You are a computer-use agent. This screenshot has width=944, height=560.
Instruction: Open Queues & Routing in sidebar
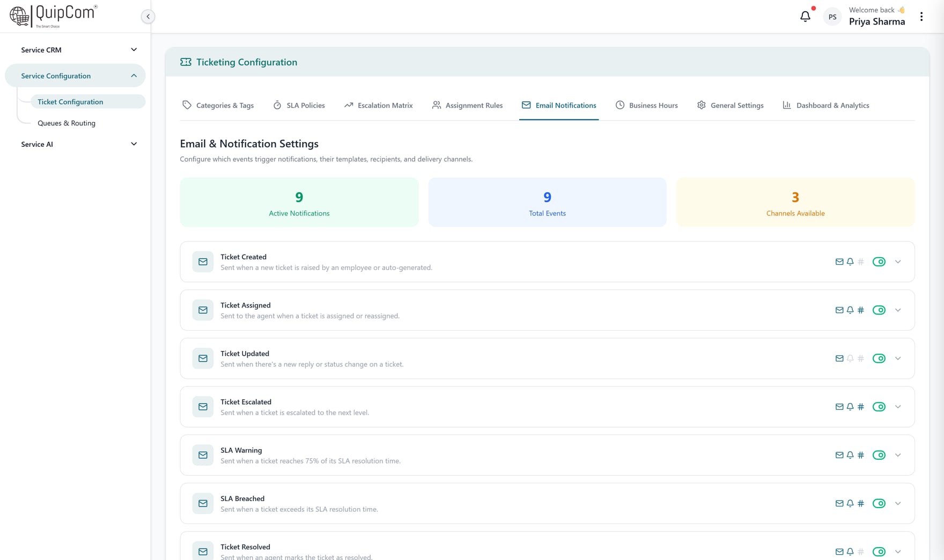click(x=67, y=123)
